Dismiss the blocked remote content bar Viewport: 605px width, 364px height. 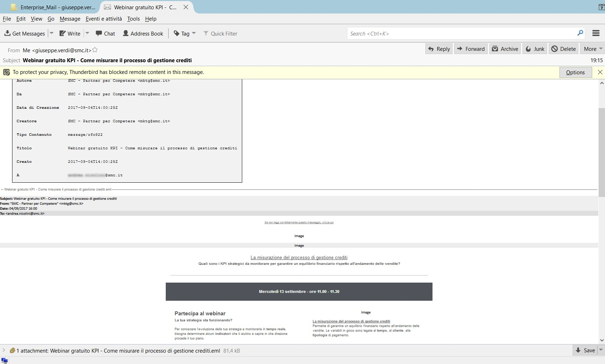point(600,72)
